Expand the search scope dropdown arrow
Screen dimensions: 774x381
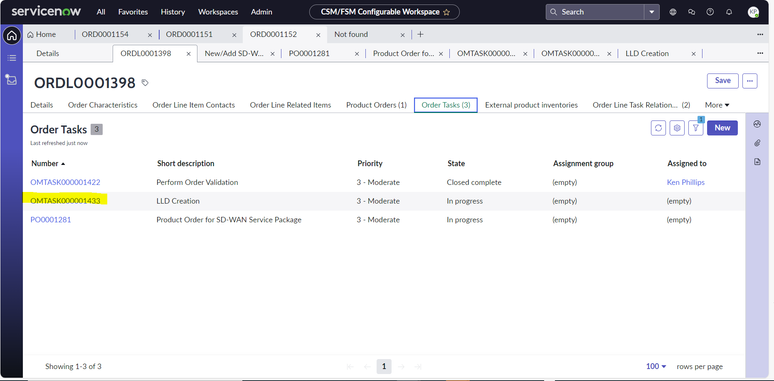[x=652, y=12]
